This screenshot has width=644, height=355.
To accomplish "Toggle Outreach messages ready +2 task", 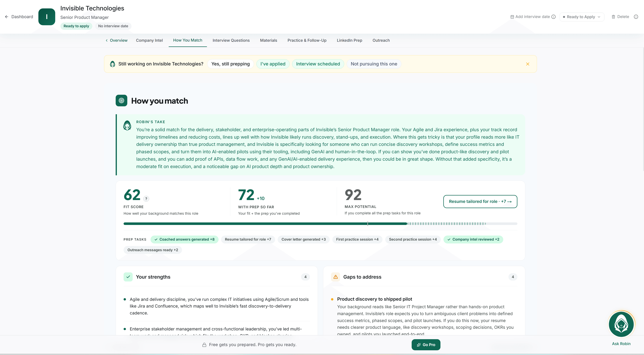I will tap(153, 250).
